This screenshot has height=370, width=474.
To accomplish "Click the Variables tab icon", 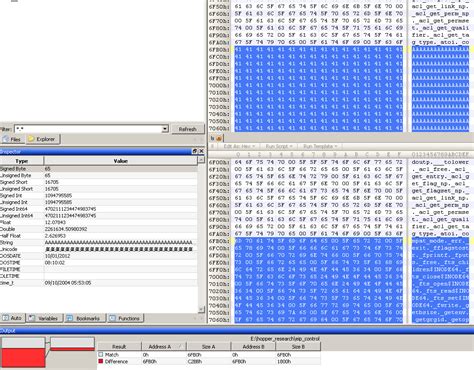I will pyautogui.click(x=32, y=318).
